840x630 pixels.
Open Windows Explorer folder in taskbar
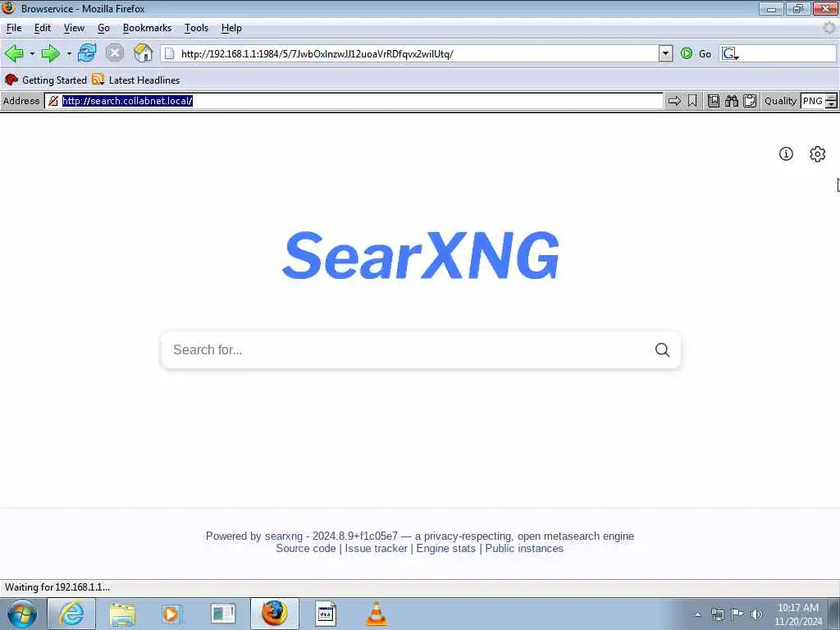122,614
